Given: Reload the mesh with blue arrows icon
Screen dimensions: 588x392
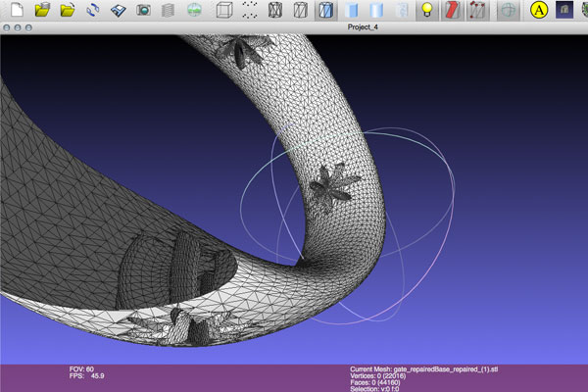Looking at the screenshot, I should (x=93, y=10).
